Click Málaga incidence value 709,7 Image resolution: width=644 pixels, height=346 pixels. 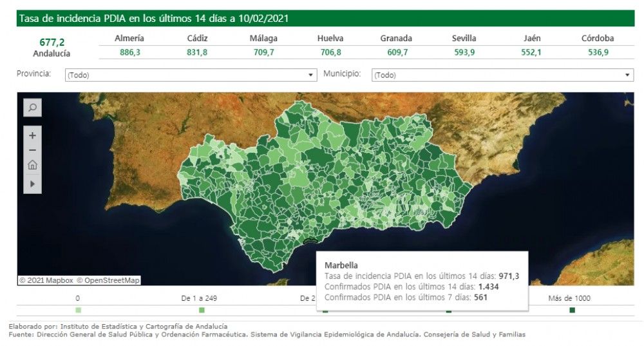[263, 52]
